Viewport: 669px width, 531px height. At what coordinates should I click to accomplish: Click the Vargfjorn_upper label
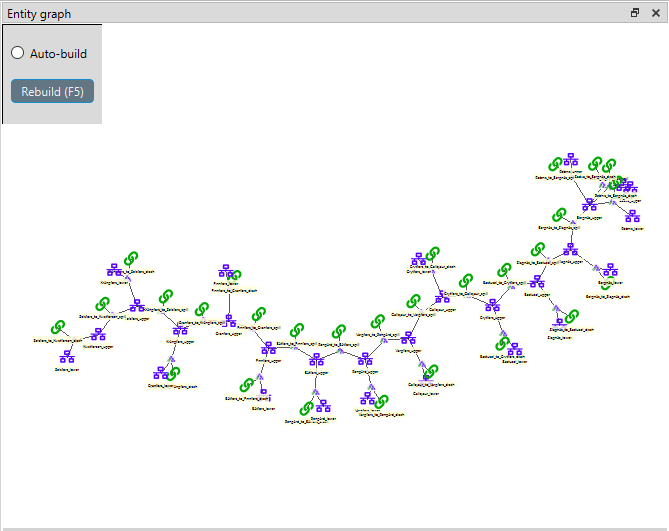pyautogui.click(x=408, y=351)
